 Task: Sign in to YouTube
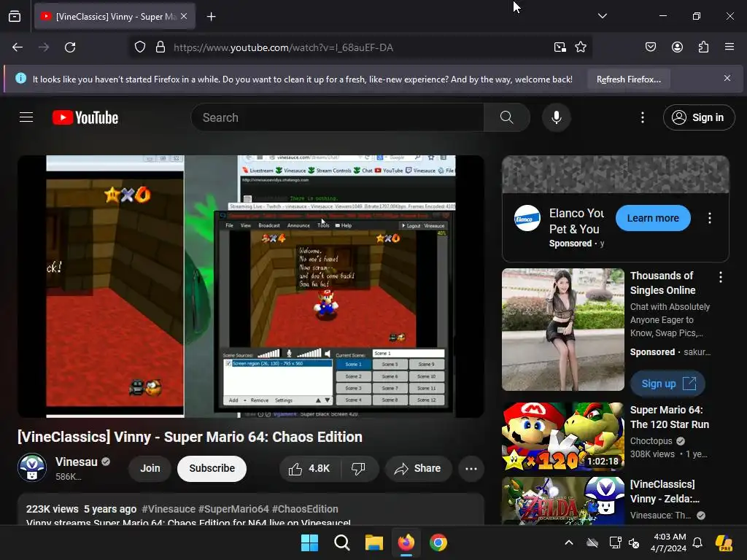pos(699,117)
